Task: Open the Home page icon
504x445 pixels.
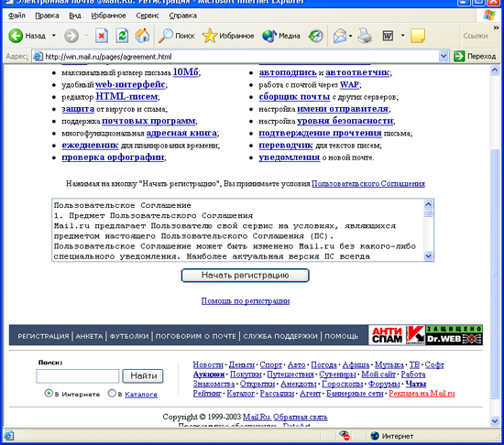Action: pos(142,36)
